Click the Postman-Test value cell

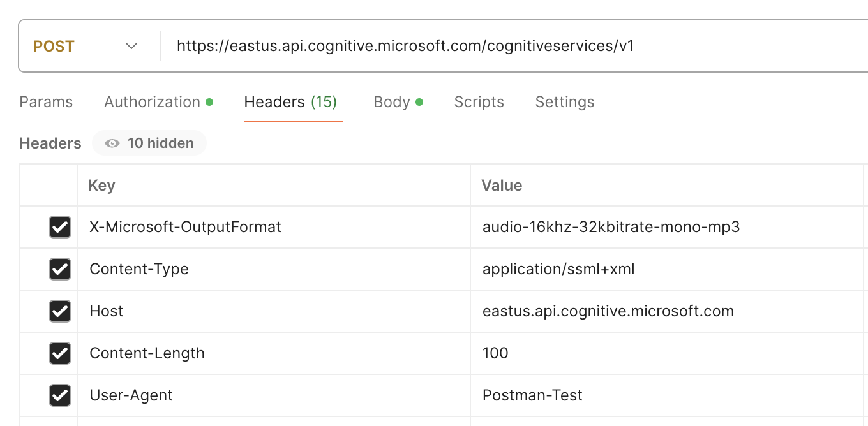point(532,395)
